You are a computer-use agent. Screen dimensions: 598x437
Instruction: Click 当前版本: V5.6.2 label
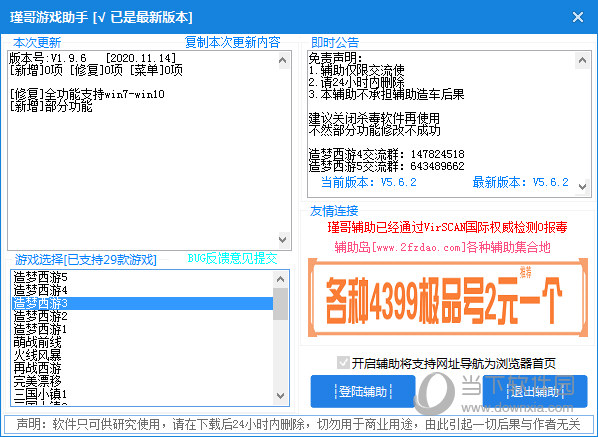click(x=369, y=182)
